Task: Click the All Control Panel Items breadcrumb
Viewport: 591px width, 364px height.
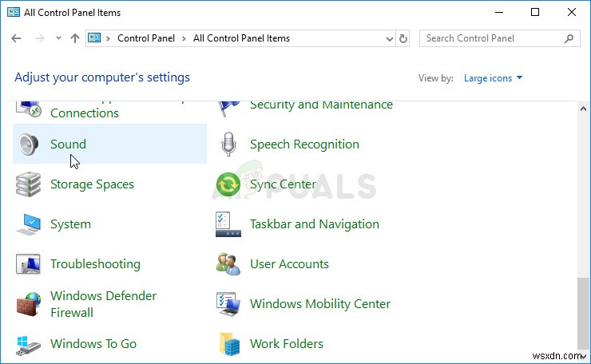Action: point(242,38)
